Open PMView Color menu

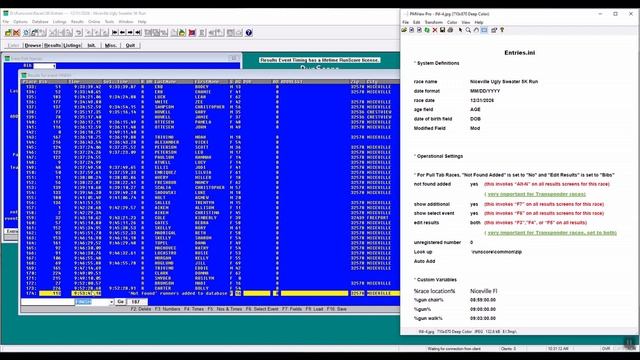click(452, 22)
